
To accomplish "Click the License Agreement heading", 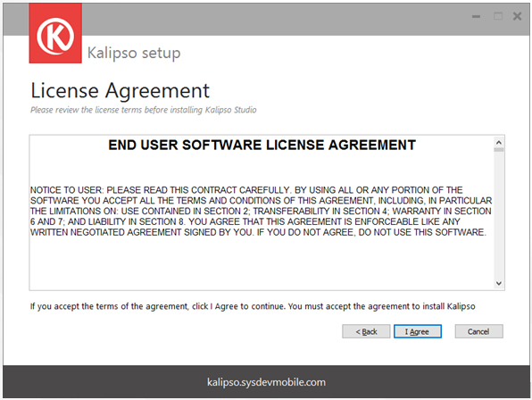I will pos(121,90).
